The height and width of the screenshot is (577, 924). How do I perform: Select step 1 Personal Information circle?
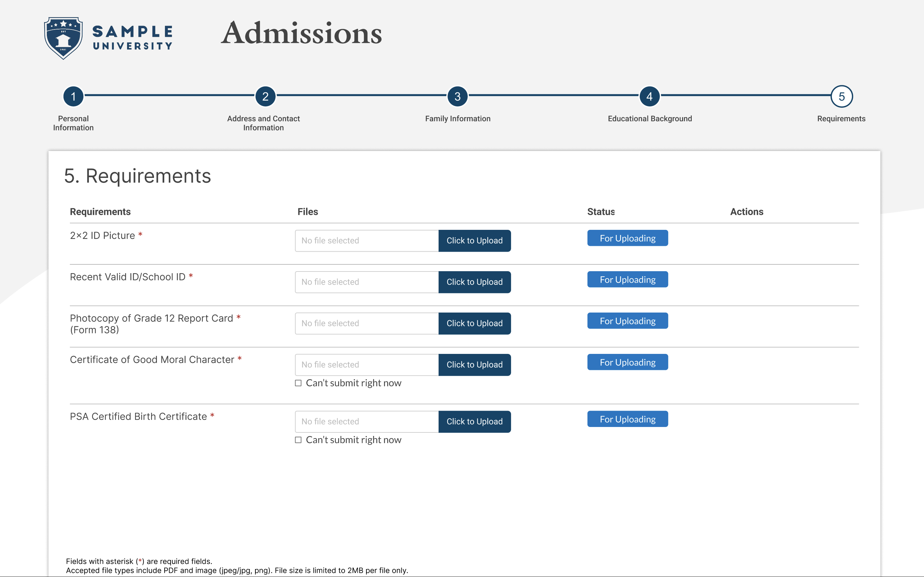tap(73, 96)
